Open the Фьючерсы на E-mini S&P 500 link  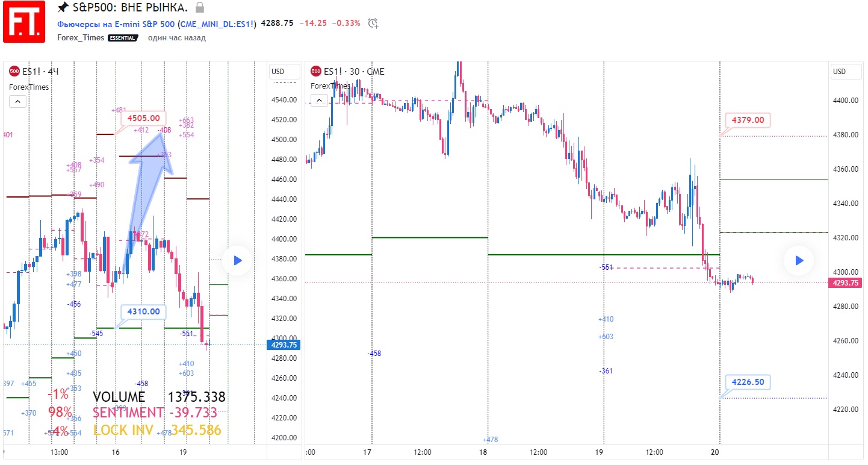(116, 23)
